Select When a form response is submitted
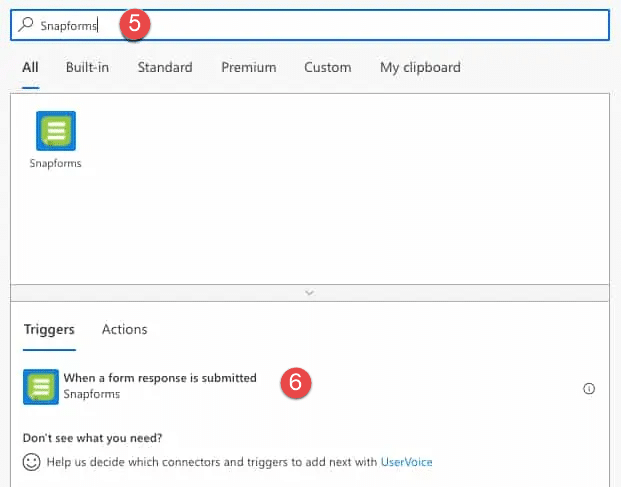 tap(160, 378)
